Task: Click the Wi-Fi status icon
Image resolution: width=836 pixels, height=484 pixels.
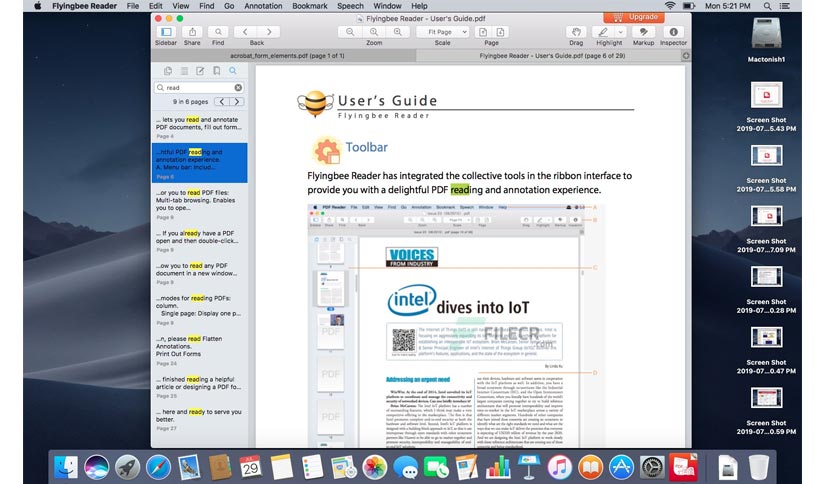Action: (670, 6)
